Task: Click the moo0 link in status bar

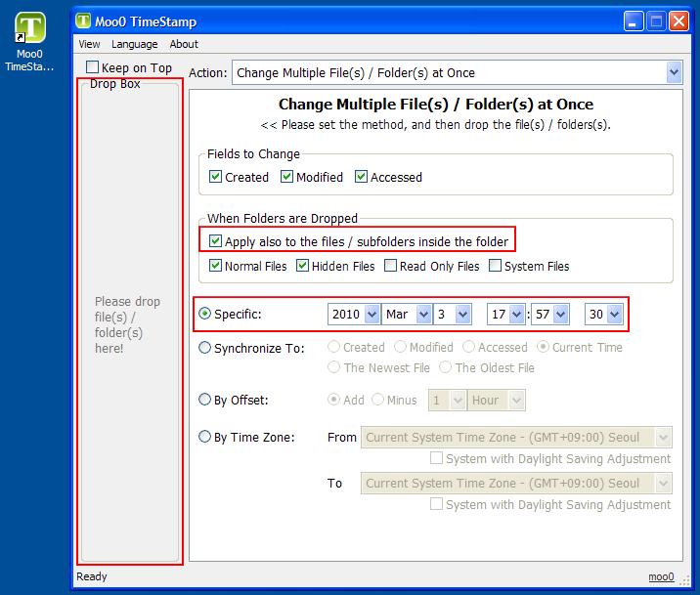Action: coord(661,576)
